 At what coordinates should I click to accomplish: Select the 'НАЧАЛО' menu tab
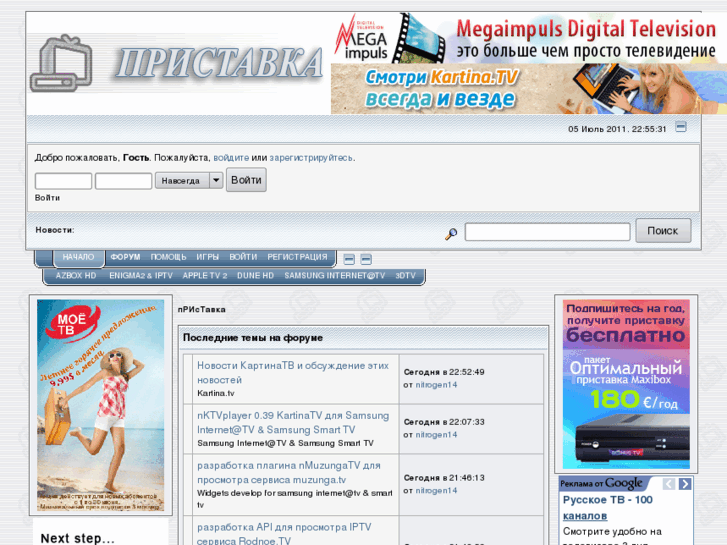click(x=78, y=257)
